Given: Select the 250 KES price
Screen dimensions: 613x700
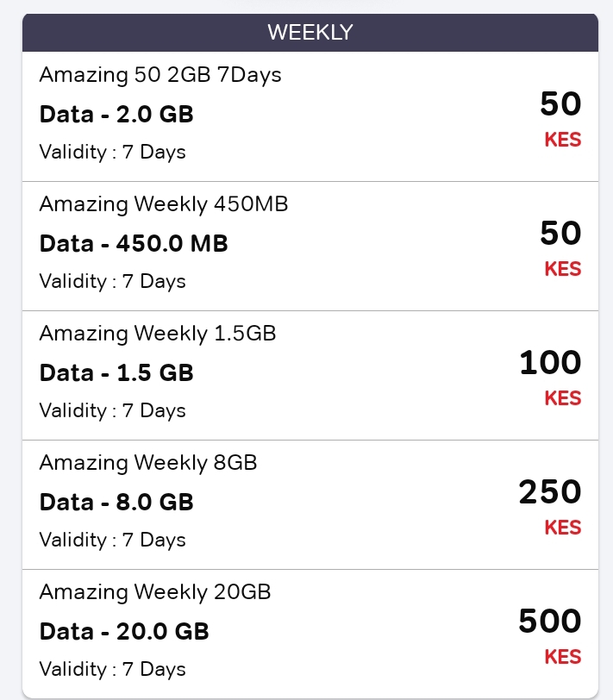Looking at the screenshot, I should tap(550, 507).
